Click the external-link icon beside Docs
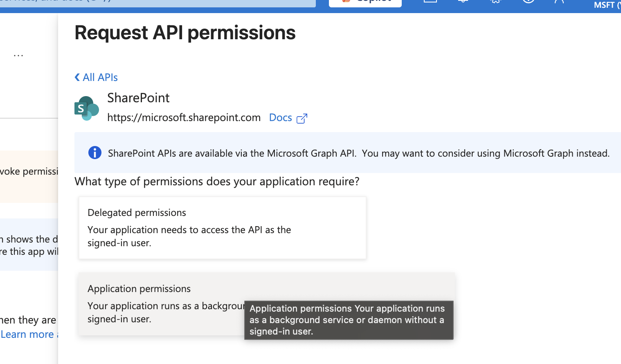This screenshot has height=364, width=621. coord(302,118)
